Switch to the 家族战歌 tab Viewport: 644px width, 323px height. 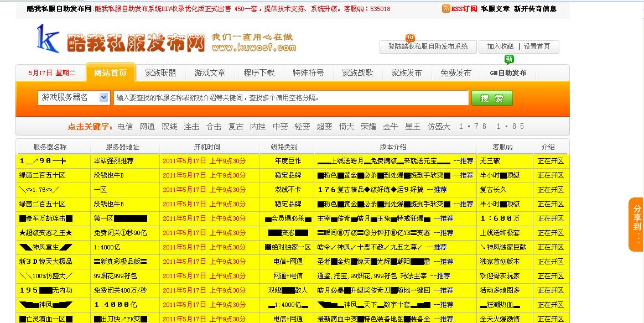(x=357, y=72)
